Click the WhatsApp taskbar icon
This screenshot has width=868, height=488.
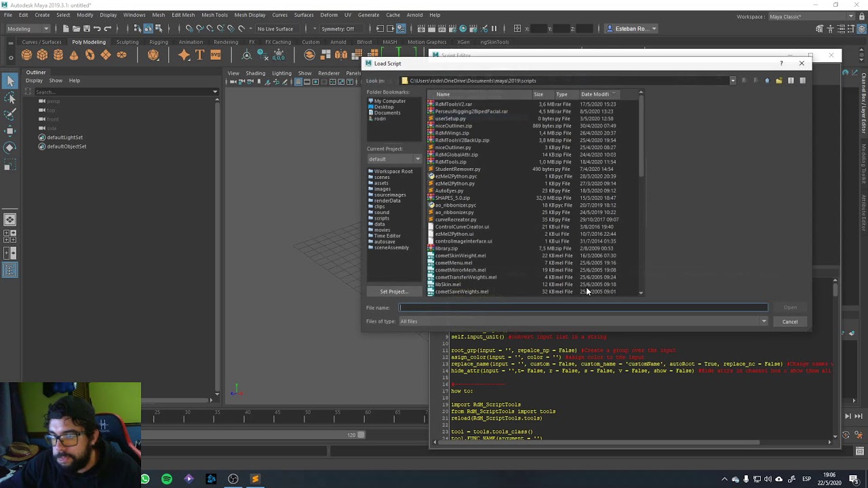(x=145, y=479)
